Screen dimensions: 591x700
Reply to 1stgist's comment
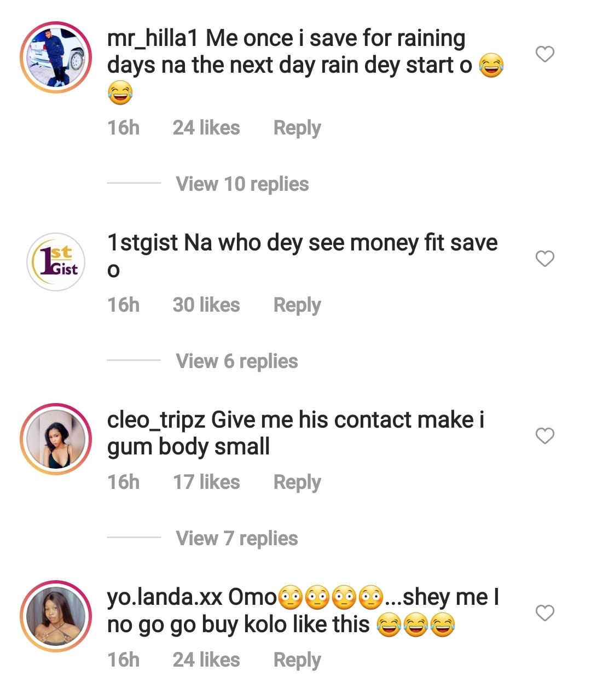[297, 305]
